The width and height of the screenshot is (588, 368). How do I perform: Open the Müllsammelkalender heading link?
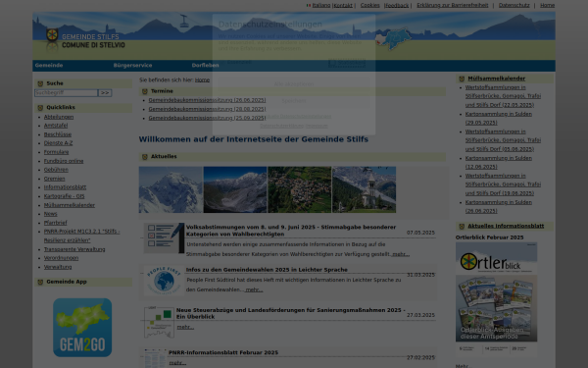[x=497, y=79]
